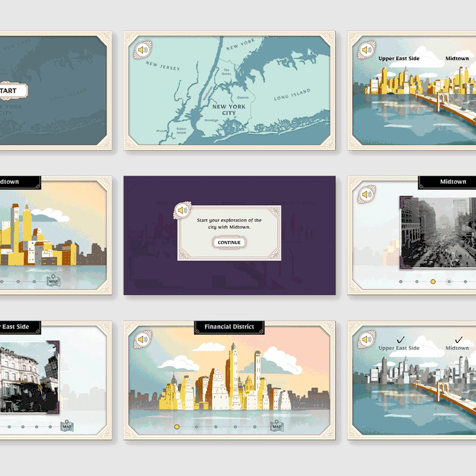476x476 pixels.
Task: Select fourth progress dot on Financial District screen
Action: tap(235, 427)
